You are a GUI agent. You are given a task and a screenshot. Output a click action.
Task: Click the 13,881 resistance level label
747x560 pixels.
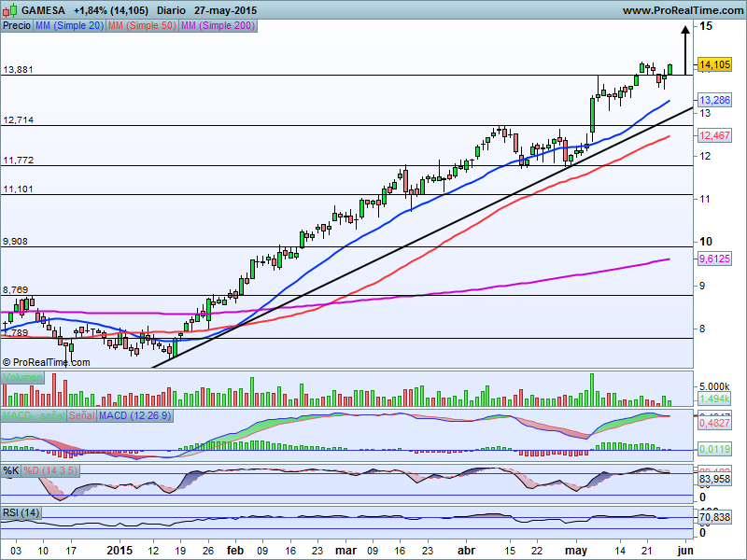pos(18,70)
